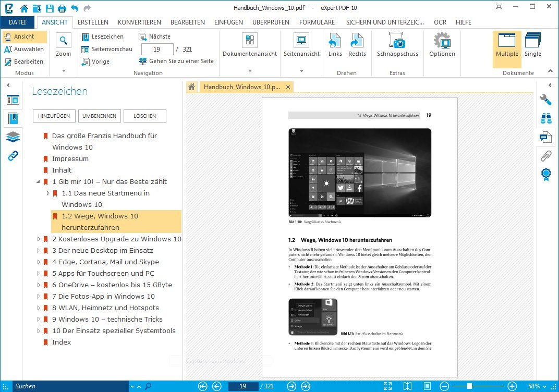559x392 pixels.
Task: Toggle Multiple documents mode
Action: (507, 49)
